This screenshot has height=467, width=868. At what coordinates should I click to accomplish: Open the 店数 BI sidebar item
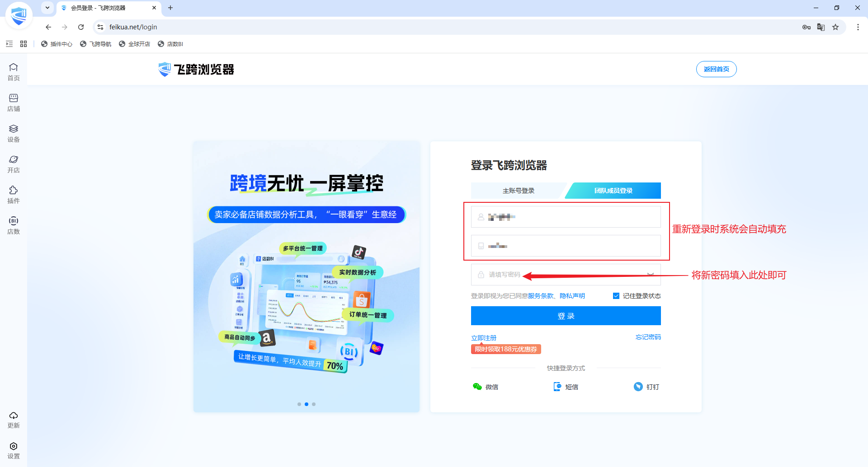pyautogui.click(x=14, y=226)
